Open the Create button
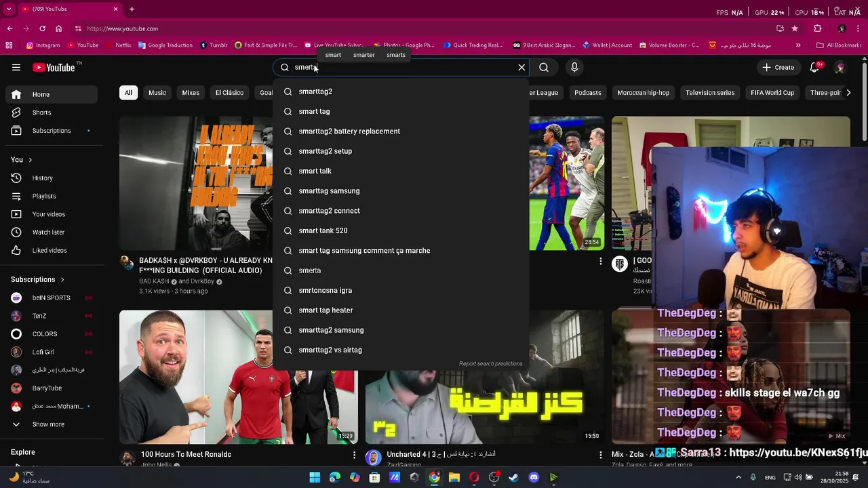868x488 pixels. [x=778, y=67]
